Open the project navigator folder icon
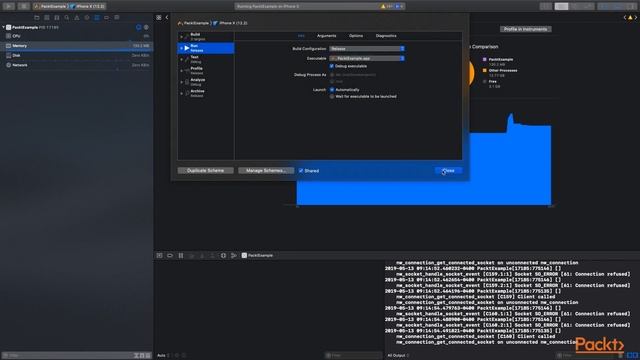 point(37,18)
